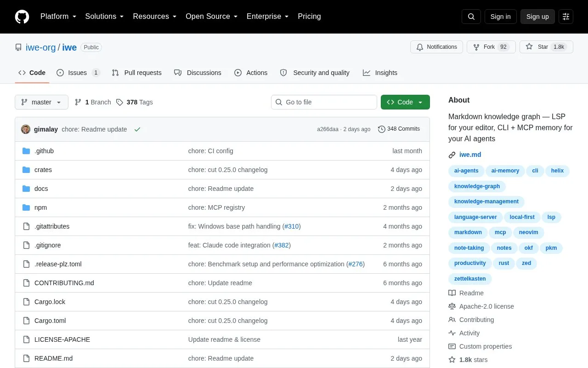Open the search magnifier button
Viewport: 588px width, 368px height.
coord(471,17)
